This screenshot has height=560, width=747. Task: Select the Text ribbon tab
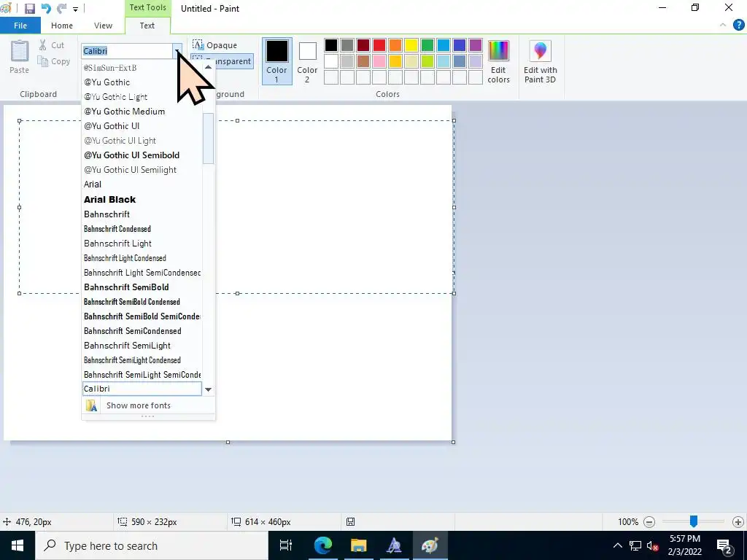147,26
